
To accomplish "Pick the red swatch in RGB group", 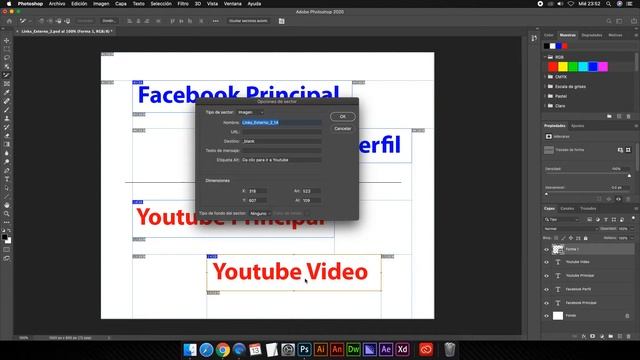I will [553, 67].
